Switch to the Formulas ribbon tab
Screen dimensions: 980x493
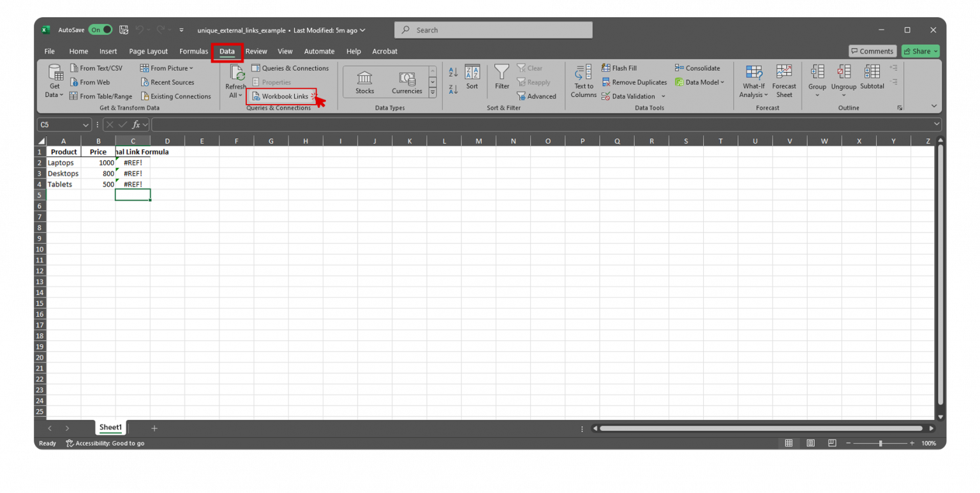pyautogui.click(x=193, y=51)
